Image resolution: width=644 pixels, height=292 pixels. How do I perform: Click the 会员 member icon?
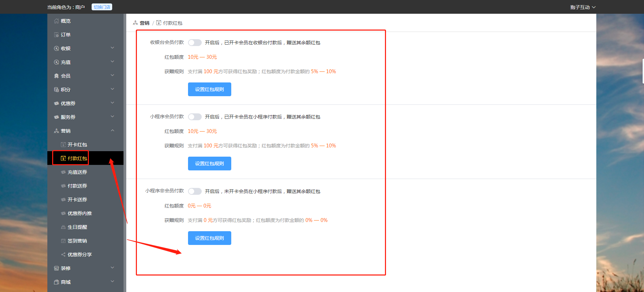click(x=56, y=76)
